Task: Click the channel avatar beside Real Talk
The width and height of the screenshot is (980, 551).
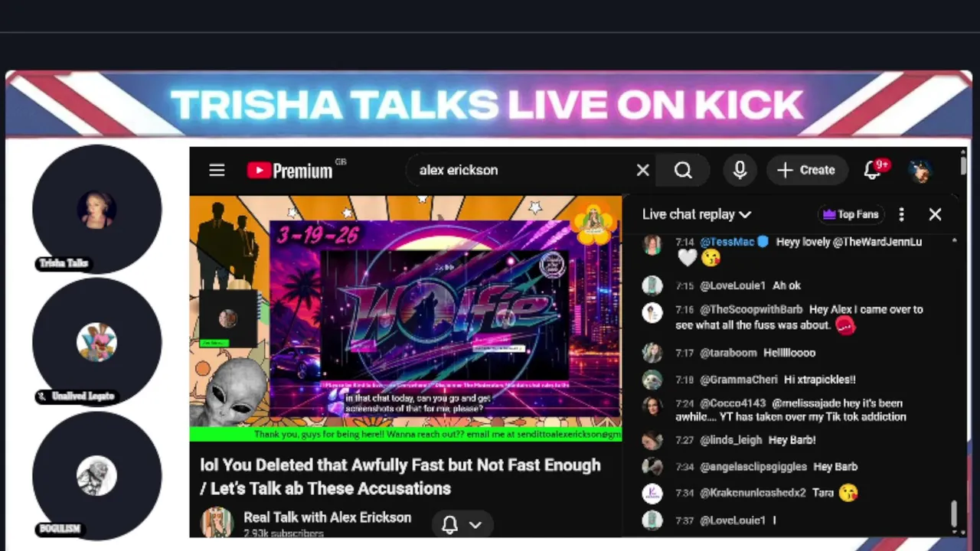Action: pos(217,523)
